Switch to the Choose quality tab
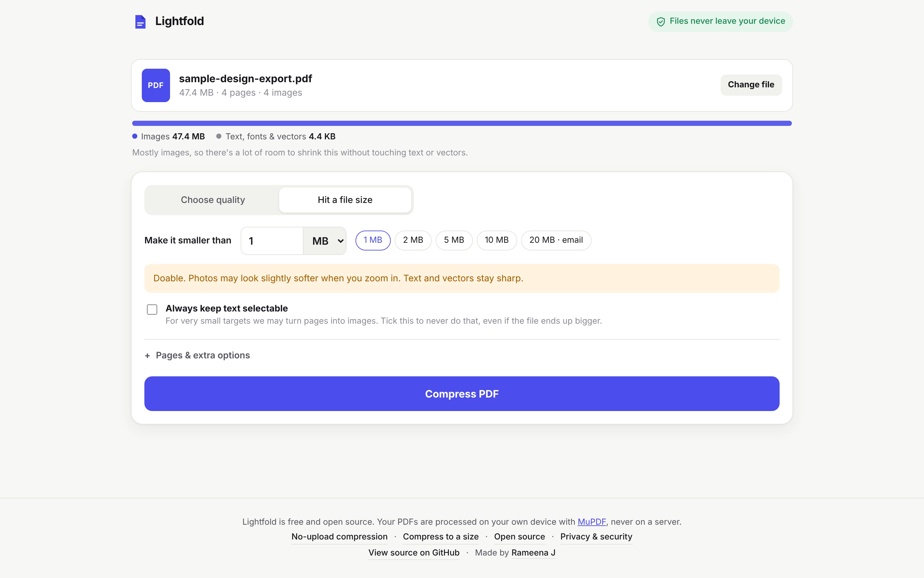This screenshot has height=578, width=924. point(213,200)
